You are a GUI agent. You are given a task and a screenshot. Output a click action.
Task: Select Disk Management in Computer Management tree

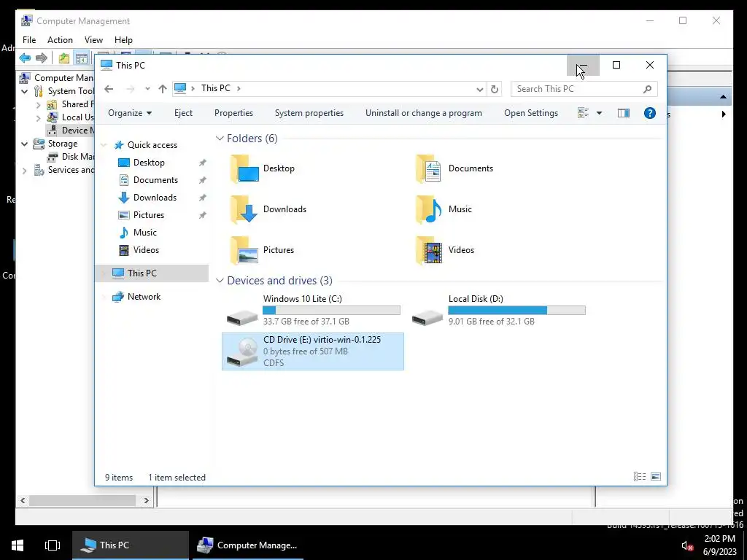pos(70,157)
